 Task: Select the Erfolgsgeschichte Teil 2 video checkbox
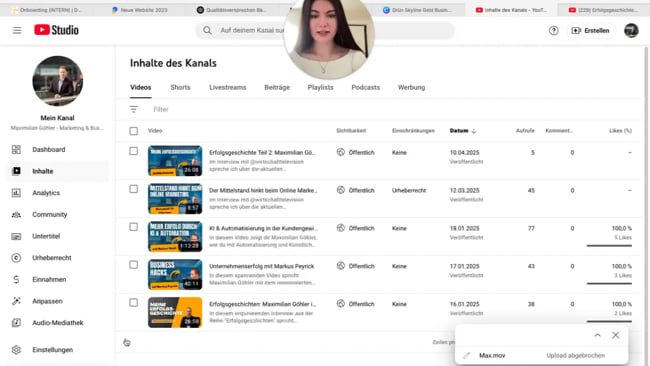[x=133, y=151]
